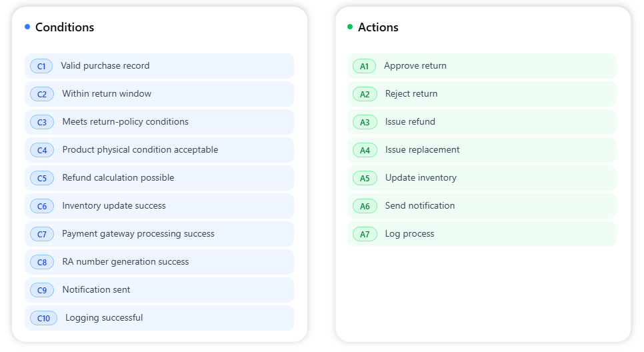Click the C10 condition badge

(43, 318)
